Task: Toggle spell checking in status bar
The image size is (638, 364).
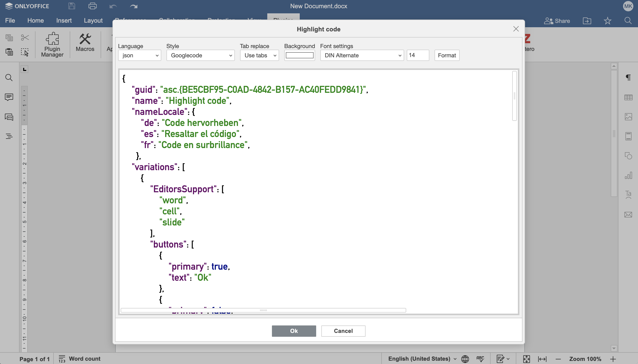Action: 480,359
